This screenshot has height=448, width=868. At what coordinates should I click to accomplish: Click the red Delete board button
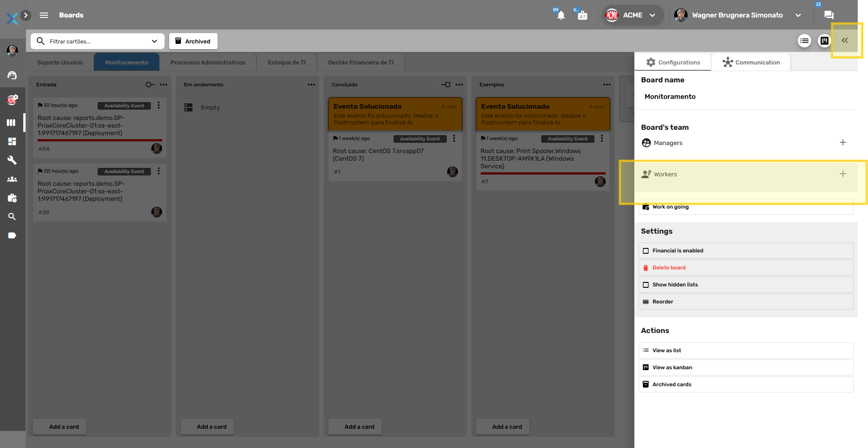tap(669, 268)
